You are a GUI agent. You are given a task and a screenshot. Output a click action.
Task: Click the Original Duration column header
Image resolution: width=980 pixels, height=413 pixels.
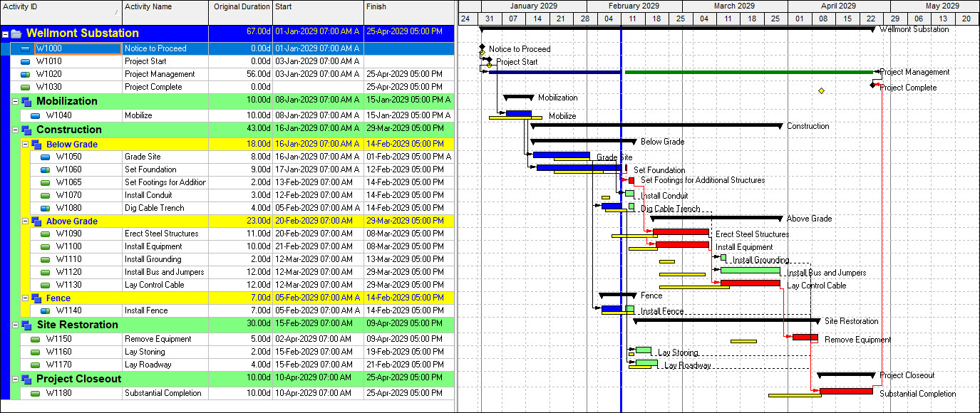(241, 7)
